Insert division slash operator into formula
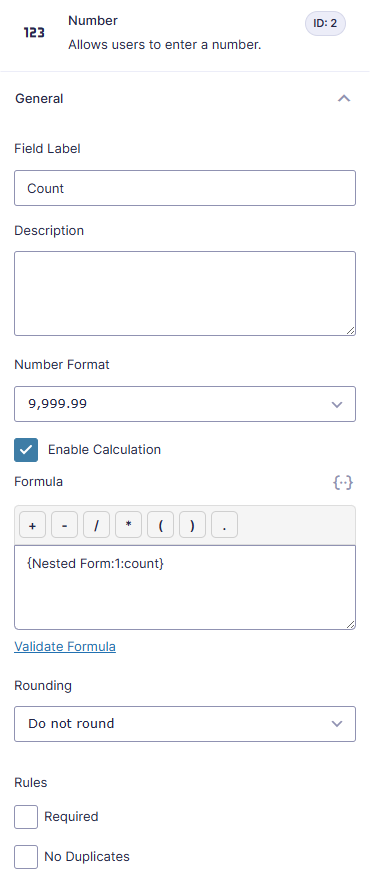Screen dimensions: 370x880 pos(97,525)
